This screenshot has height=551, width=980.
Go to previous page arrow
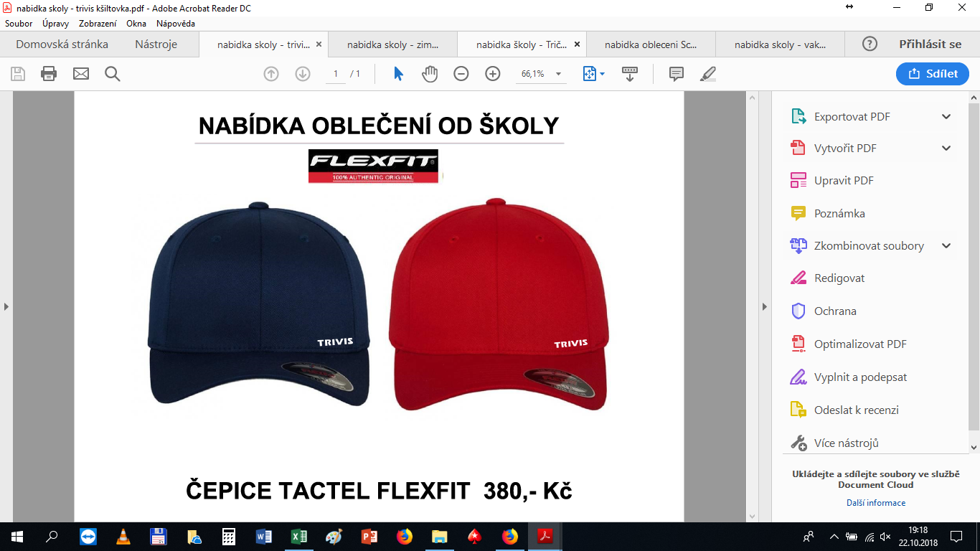(271, 74)
